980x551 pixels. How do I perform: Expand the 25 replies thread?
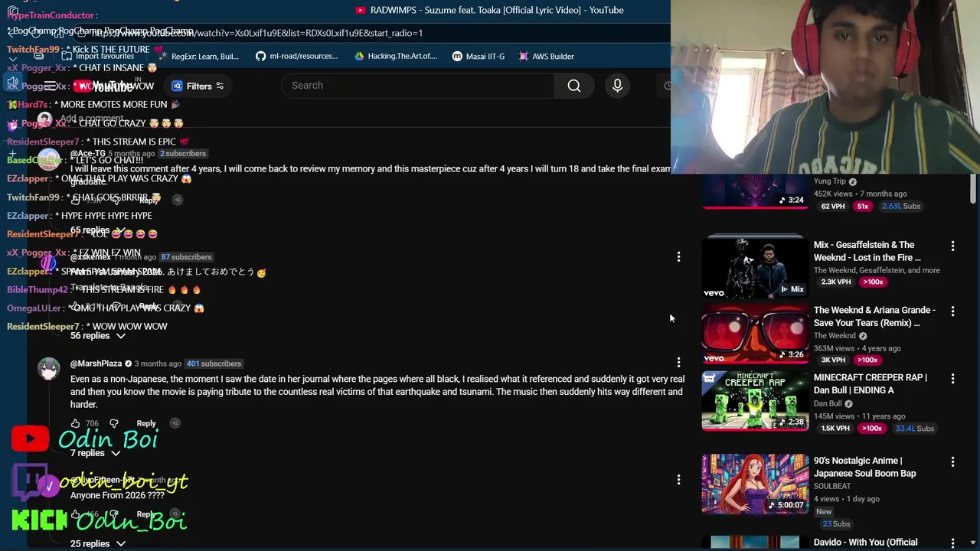pyautogui.click(x=97, y=543)
